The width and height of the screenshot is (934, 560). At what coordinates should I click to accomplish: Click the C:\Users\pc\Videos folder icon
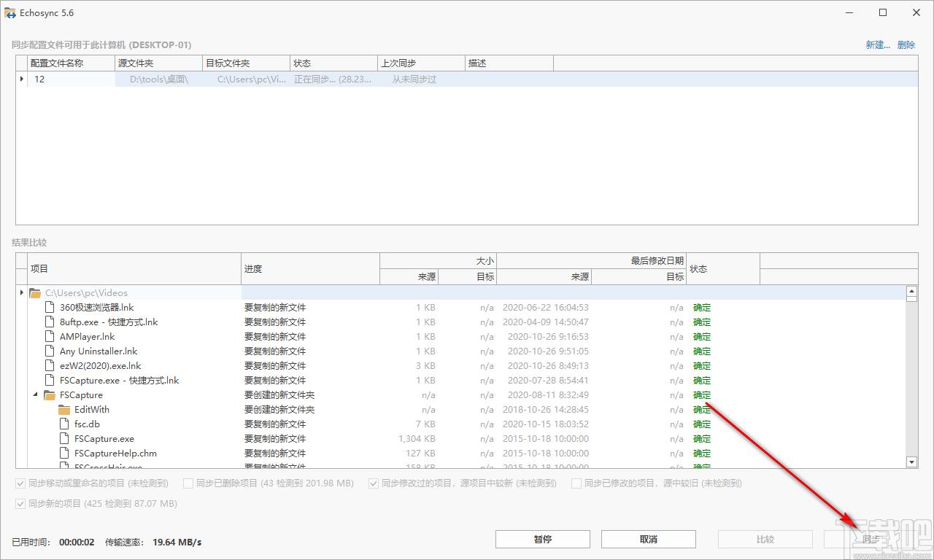[35, 293]
